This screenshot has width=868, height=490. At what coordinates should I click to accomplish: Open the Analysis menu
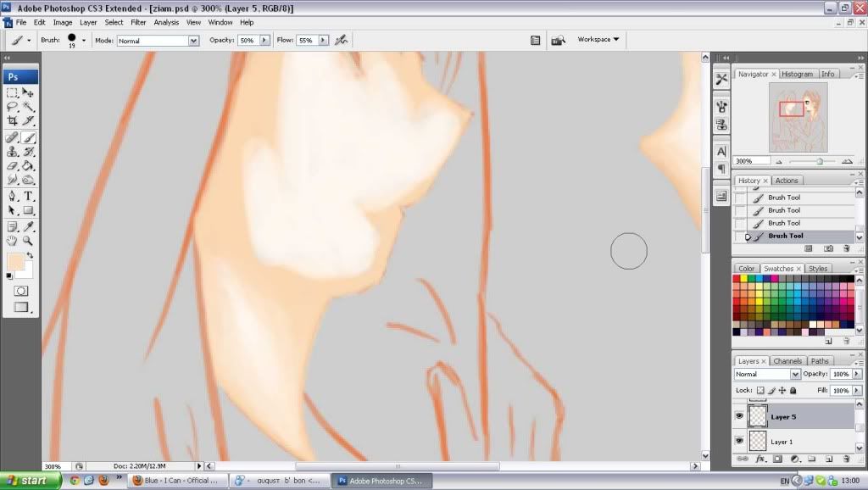pos(166,23)
